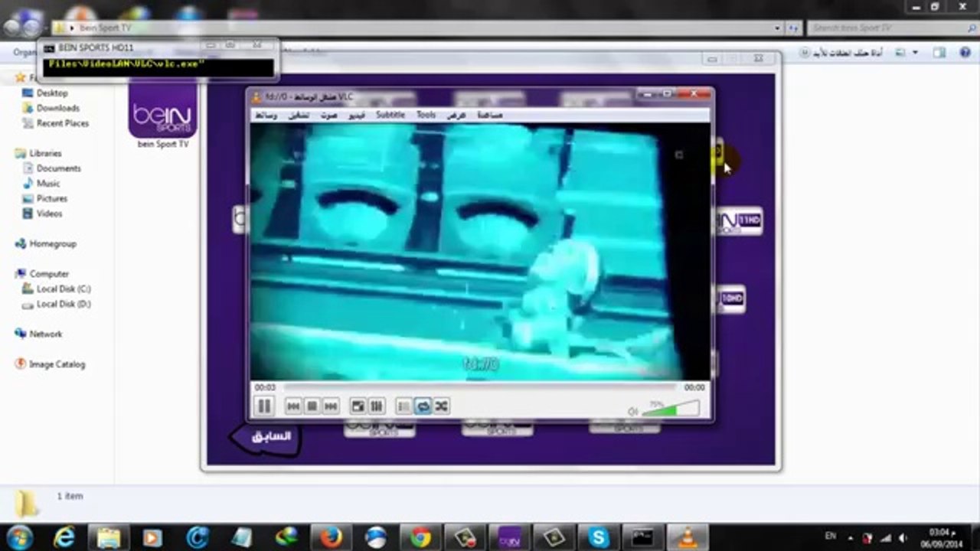The width and height of the screenshot is (980, 551).
Task: Open Videos library
Action: coord(49,214)
